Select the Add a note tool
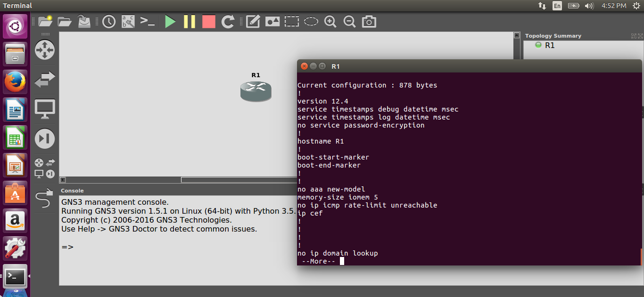 pyautogui.click(x=253, y=22)
